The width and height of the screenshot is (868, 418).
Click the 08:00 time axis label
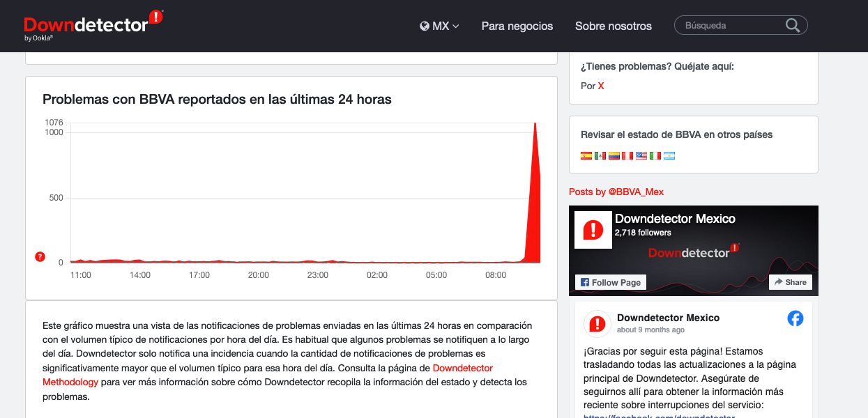[496, 275]
